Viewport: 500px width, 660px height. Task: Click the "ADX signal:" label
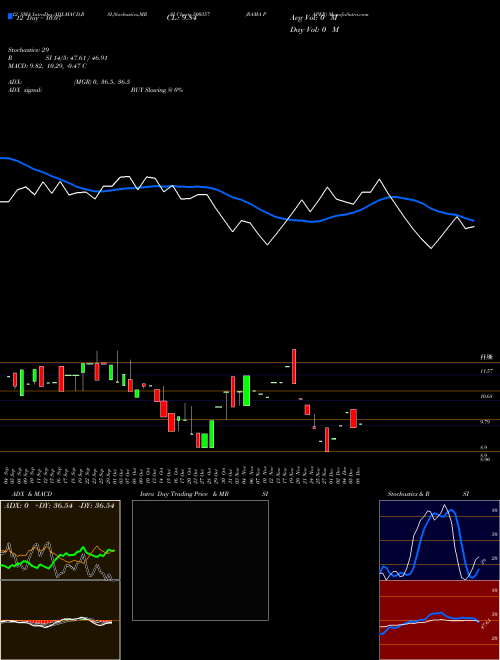(x=25, y=90)
